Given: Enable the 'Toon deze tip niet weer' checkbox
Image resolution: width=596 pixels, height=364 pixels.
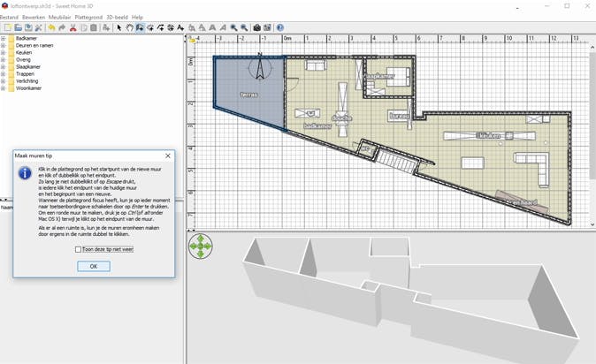Looking at the screenshot, I should point(78,250).
